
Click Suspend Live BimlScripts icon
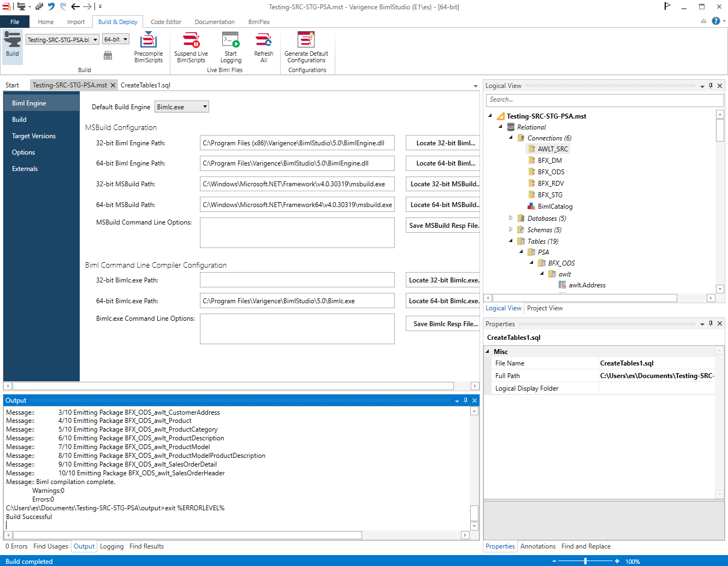coord(191,42)
